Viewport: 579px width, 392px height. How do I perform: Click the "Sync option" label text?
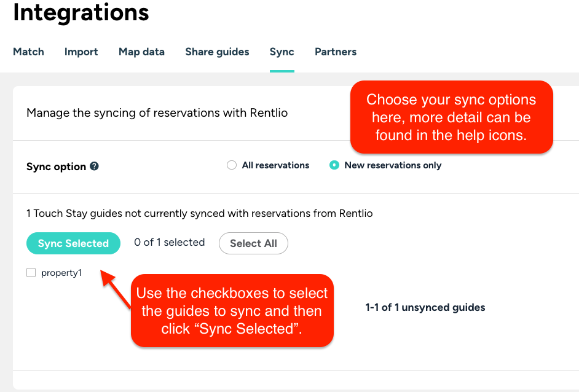(56, 167)
